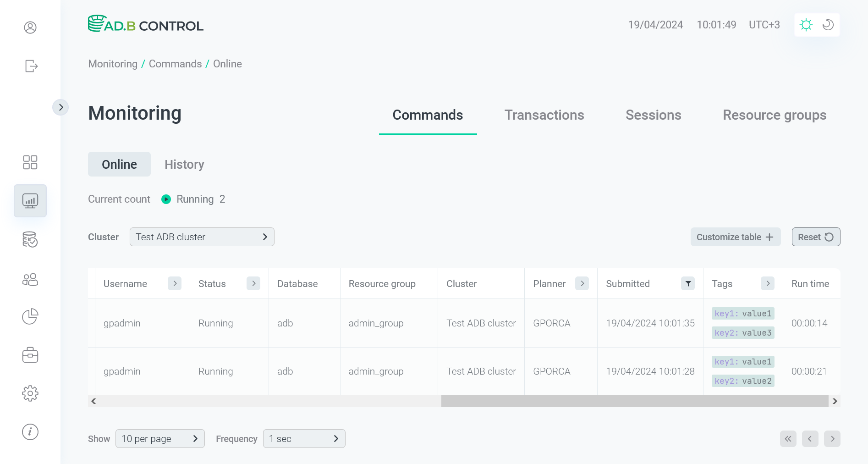Switch to the Transactions tab
868x464 pixels.
544,115
